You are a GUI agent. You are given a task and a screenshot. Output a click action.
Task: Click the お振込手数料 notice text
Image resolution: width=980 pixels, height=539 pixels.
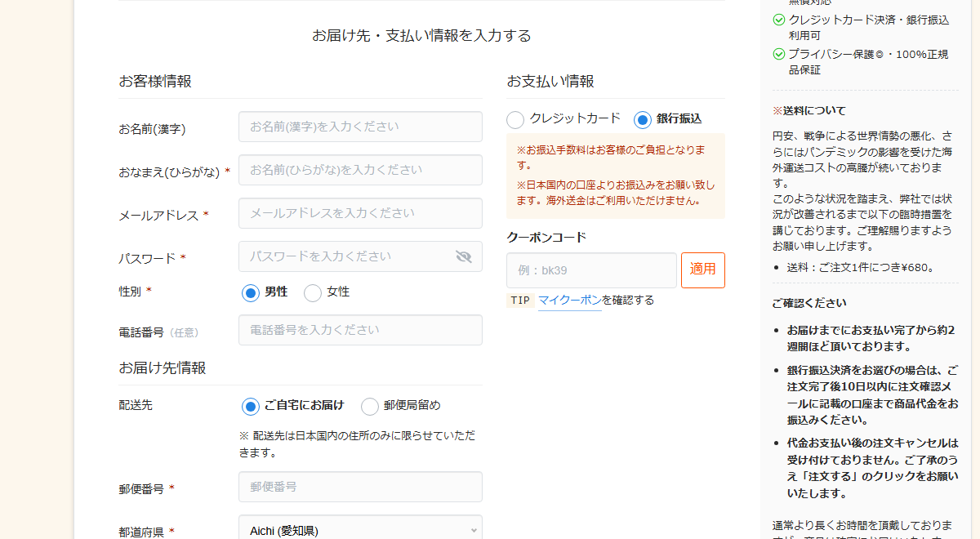click(612, 158)
